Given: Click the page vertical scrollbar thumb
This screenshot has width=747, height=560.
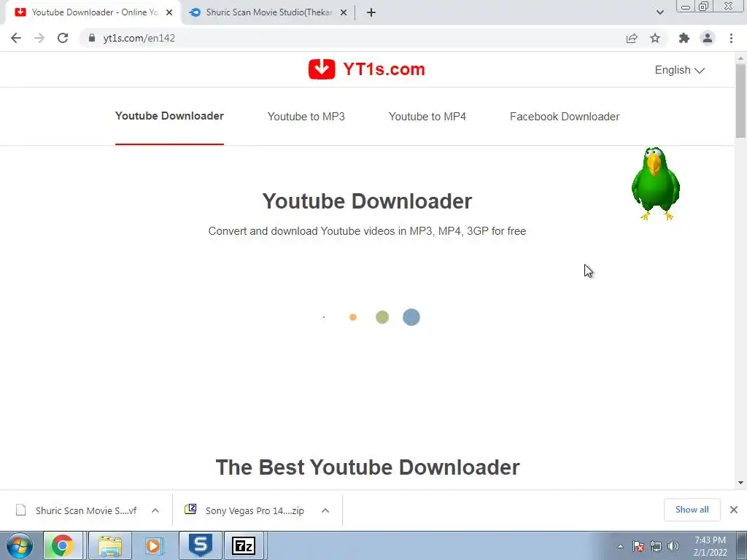Looking at the screenshot, I should pos(740,100).
